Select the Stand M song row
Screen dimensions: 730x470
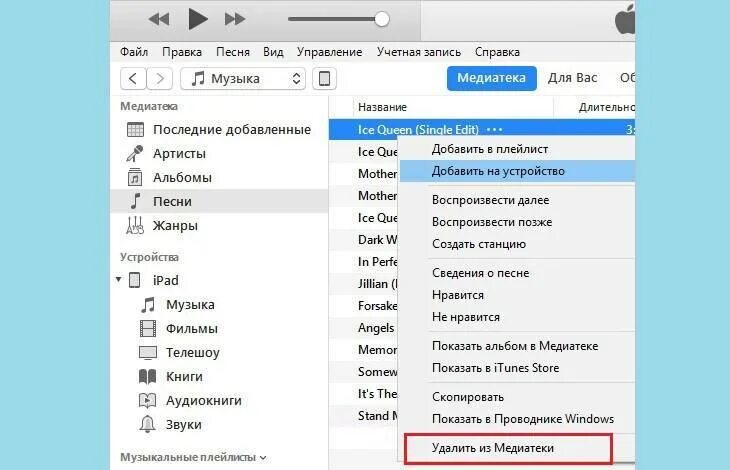(x=364, y=416)
